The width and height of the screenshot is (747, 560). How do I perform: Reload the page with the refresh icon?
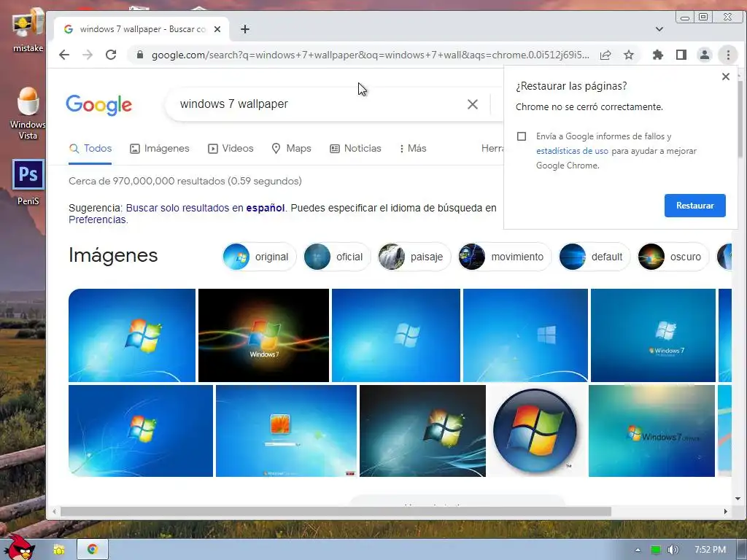point(111,55)
